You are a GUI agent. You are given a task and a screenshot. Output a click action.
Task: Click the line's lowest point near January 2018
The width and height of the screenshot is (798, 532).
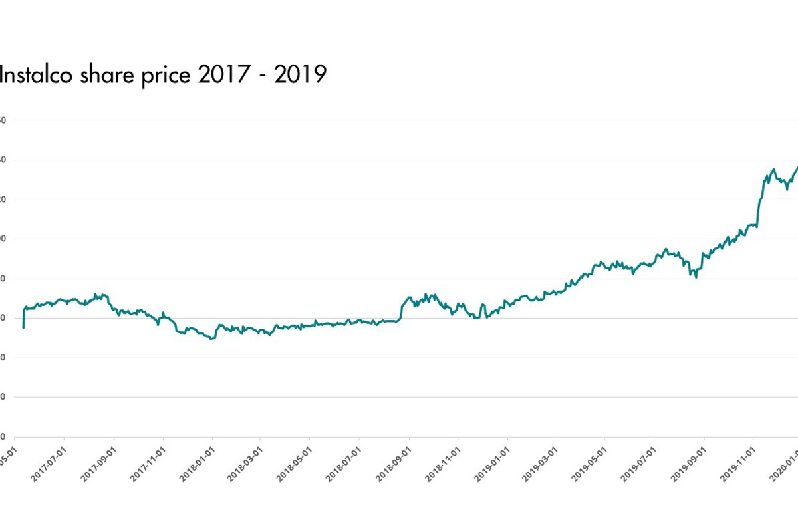(x=212, y=338)
